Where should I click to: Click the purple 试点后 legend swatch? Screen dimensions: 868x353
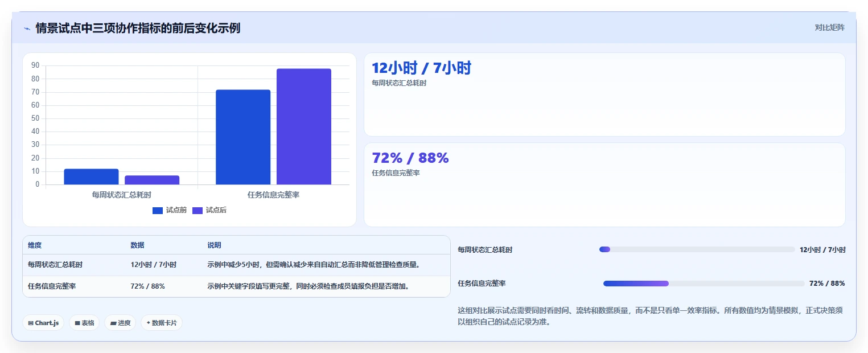(198, 211)
